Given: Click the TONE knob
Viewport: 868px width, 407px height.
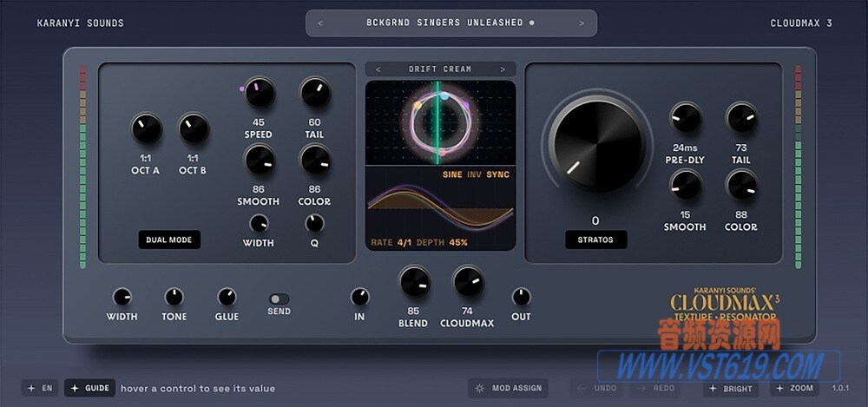Looking at the screenshot, I should click(174, 297).
